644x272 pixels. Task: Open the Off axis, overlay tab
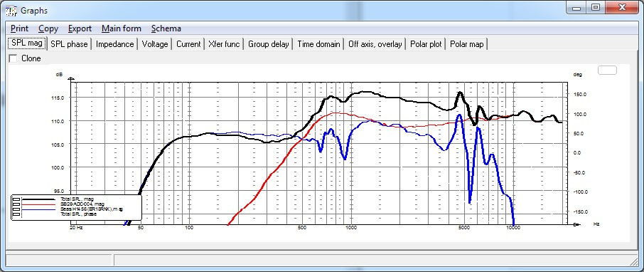tap(375, 44)
